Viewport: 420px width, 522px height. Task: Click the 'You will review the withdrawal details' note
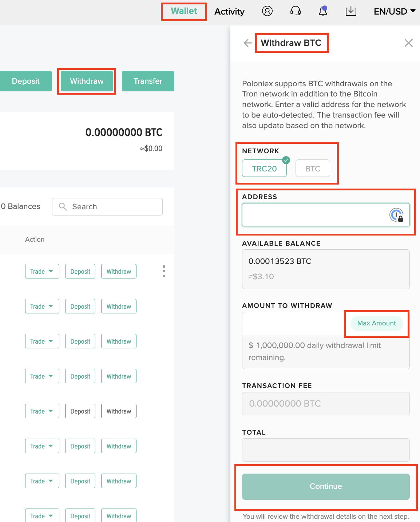click(x=326, y=516)
